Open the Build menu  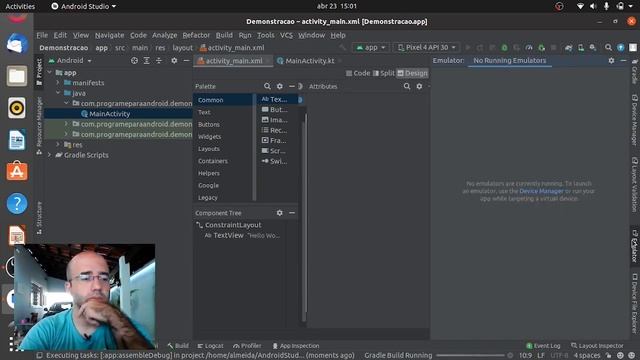tap(224, 35)
